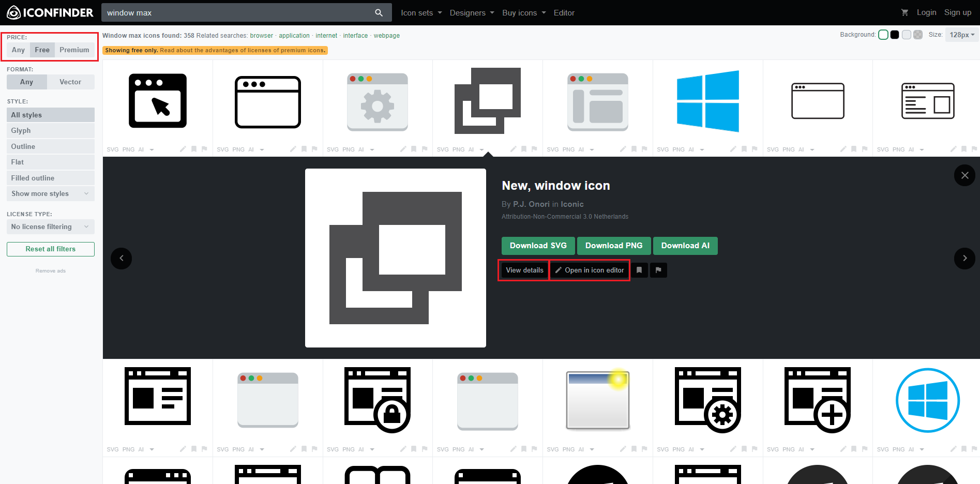This screenshot has width=980, height=484.
Task: Click the Iconfinder logo
Action: click(50, 12)
